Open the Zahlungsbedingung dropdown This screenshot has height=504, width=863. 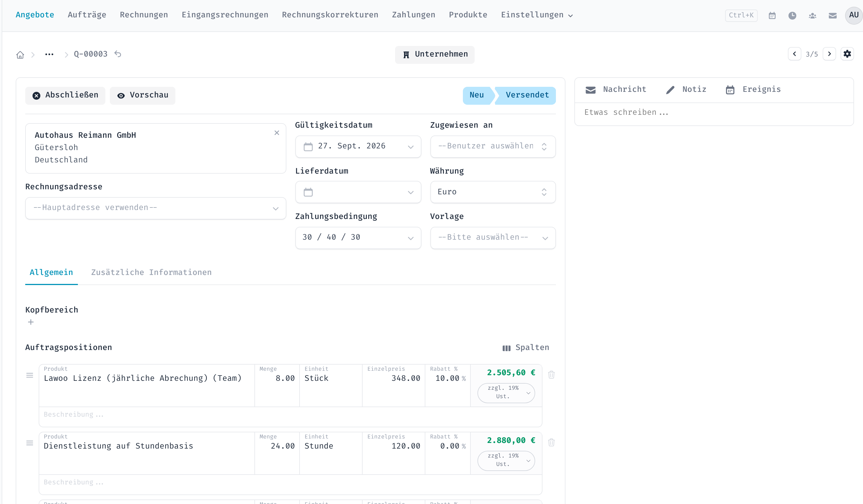click(x=358, y=238)
